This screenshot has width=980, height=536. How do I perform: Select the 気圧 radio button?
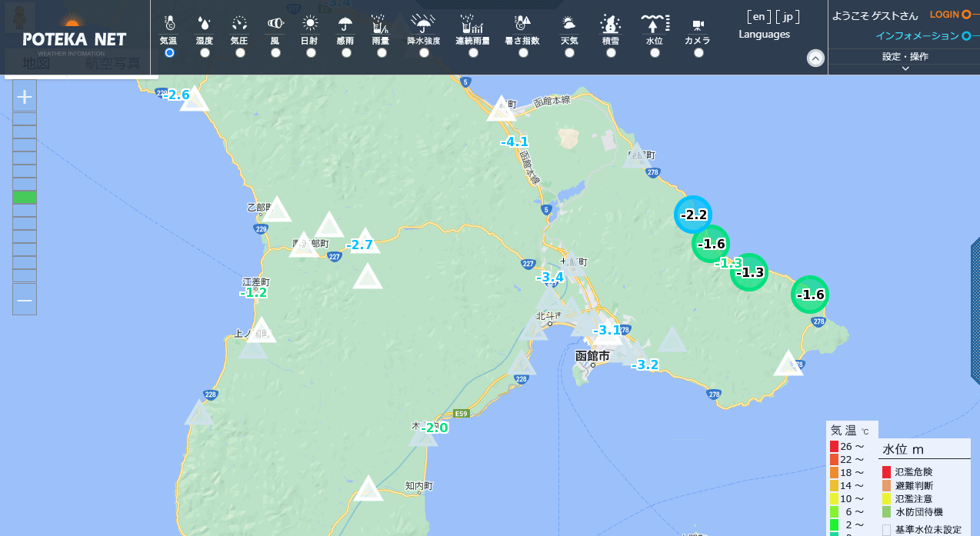tap(240, 52)
